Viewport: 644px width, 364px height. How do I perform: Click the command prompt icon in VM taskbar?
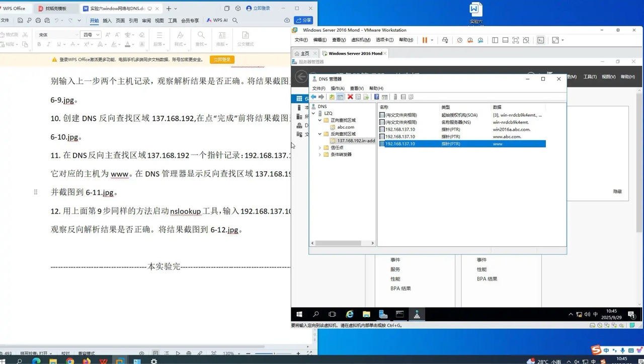pos(400,314)
